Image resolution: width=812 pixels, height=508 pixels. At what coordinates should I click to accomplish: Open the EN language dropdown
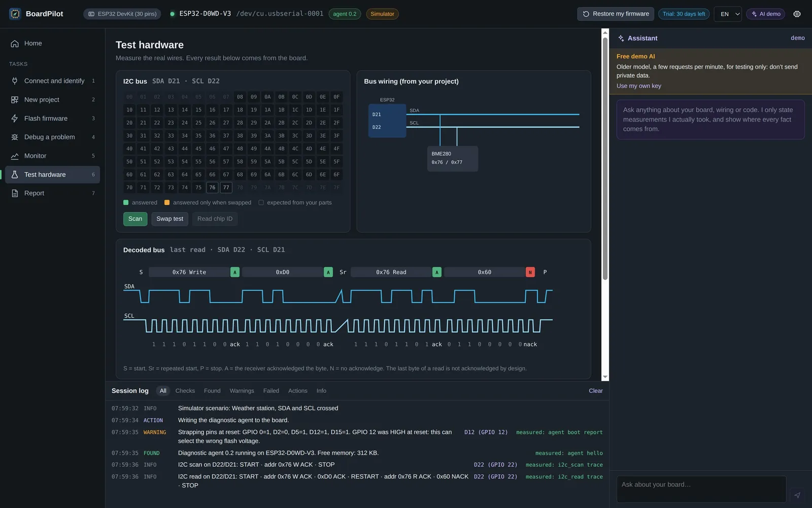pos(728,14)
